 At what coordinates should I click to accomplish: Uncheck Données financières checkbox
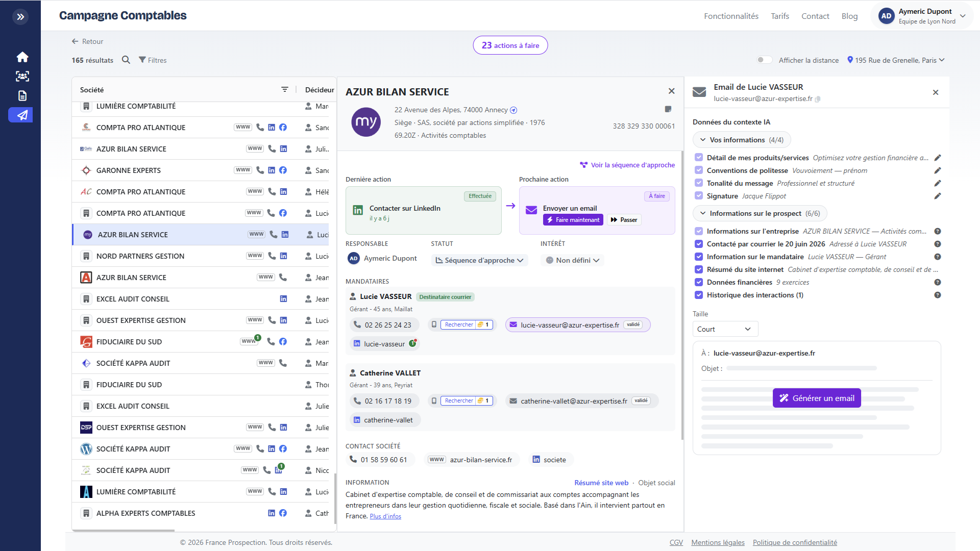tap(699, 282)
